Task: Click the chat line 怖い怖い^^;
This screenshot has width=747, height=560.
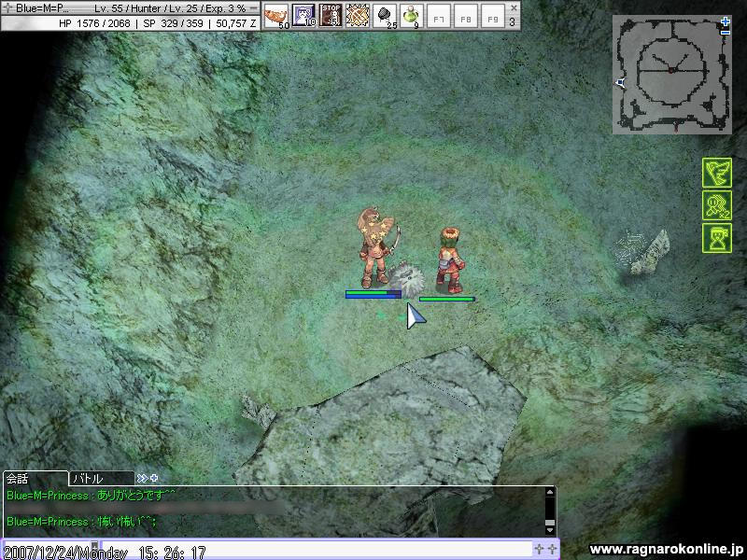Action: pos(81,522)
